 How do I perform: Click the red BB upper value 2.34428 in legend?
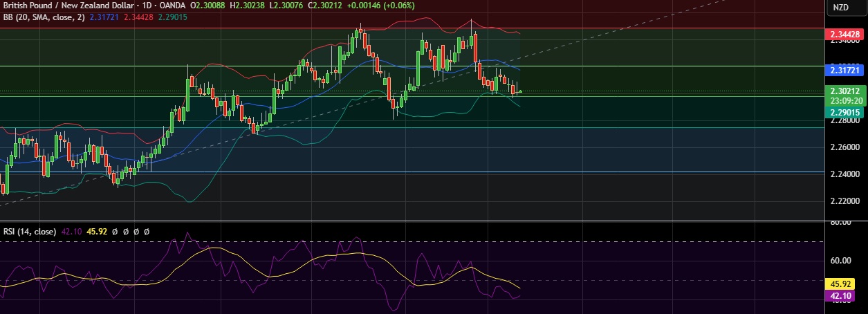tap(138, 18)
